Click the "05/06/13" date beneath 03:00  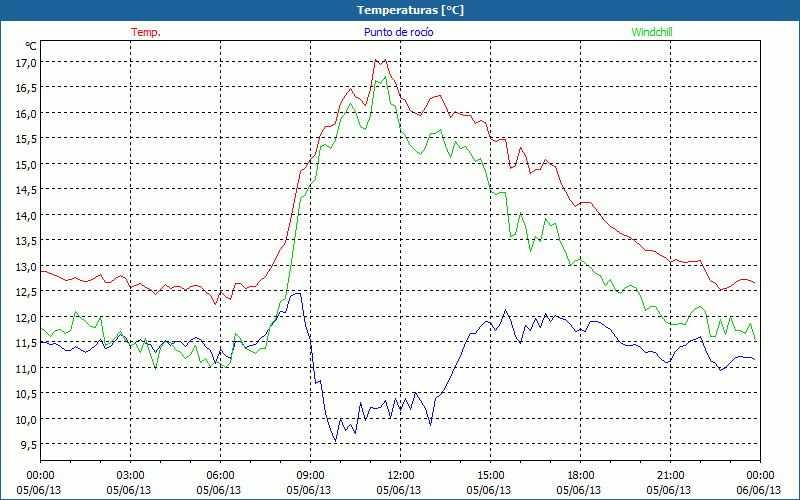tap(129, 490)
